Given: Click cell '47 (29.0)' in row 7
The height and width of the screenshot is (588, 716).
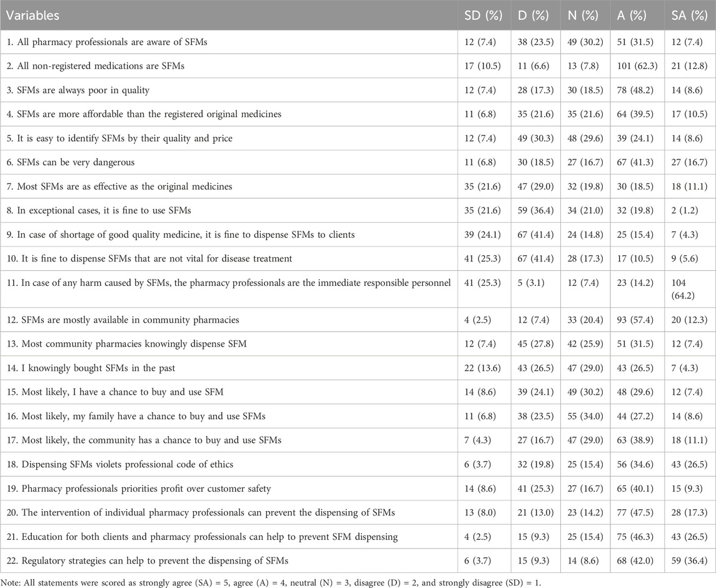Looking at the screenshot, I should tap(536, 186).
